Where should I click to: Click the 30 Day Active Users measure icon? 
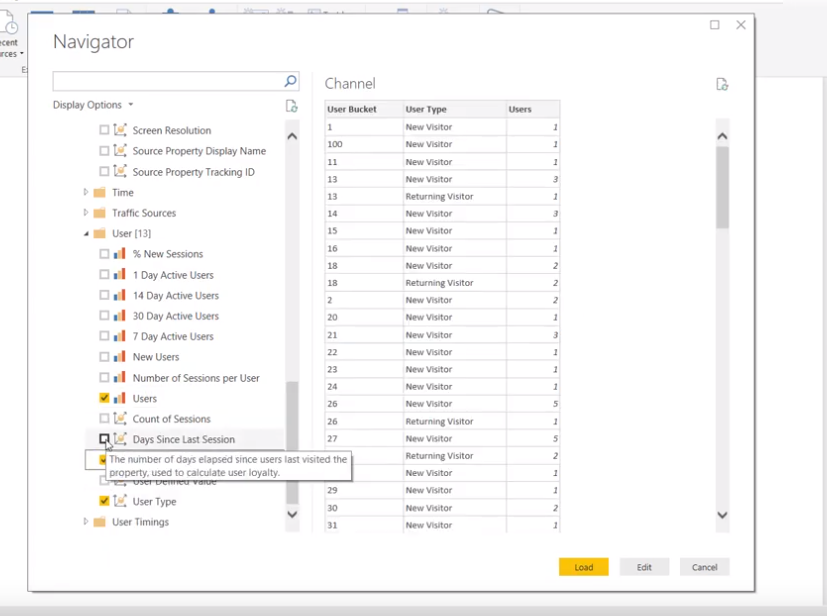pos(120,316)
